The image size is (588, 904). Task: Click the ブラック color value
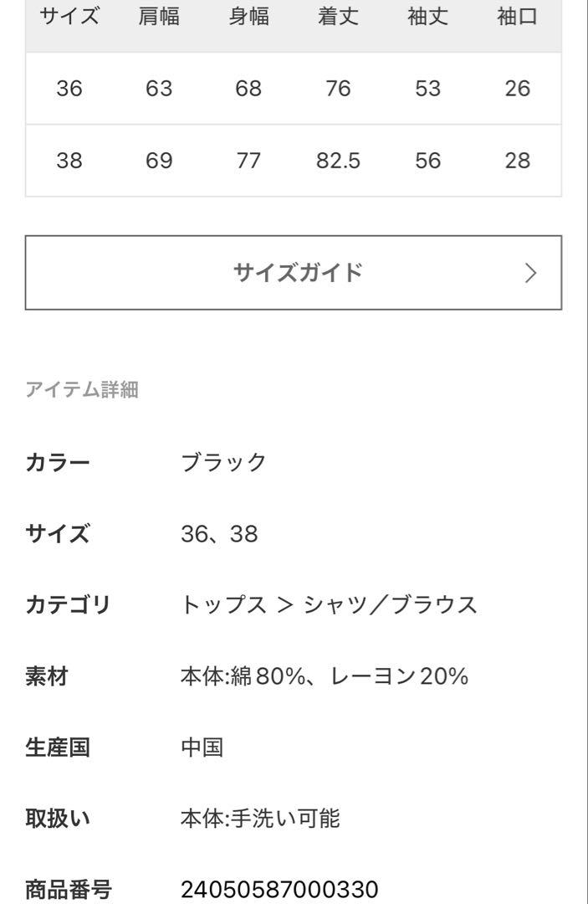pyautogui.click(x=223, y=462)
